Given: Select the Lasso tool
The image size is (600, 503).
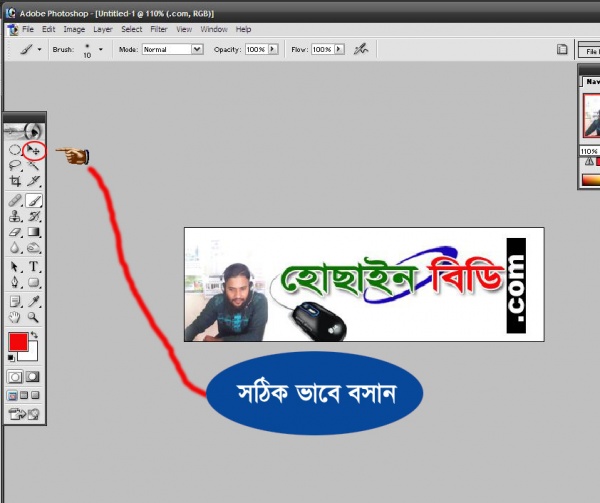Looking at the screenshot, I should coord(15,166).
